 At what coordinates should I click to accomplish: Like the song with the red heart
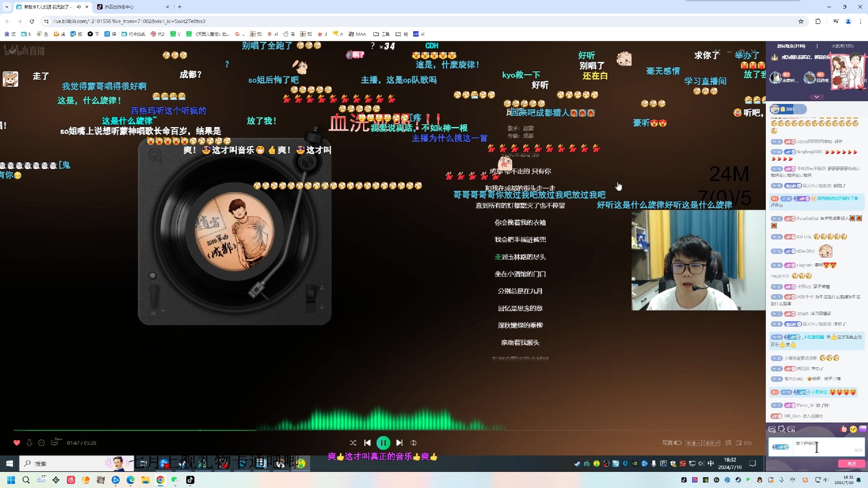17,443
